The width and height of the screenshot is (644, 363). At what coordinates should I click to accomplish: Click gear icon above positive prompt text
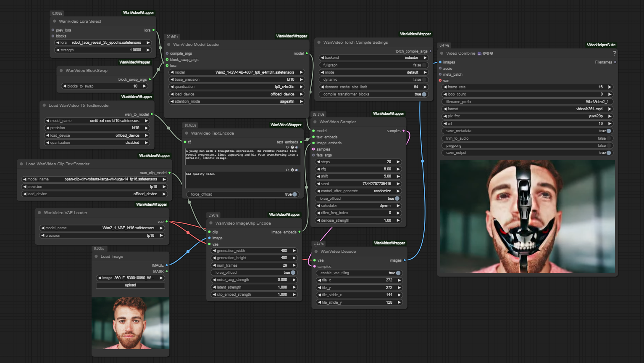tap(292, 147)
